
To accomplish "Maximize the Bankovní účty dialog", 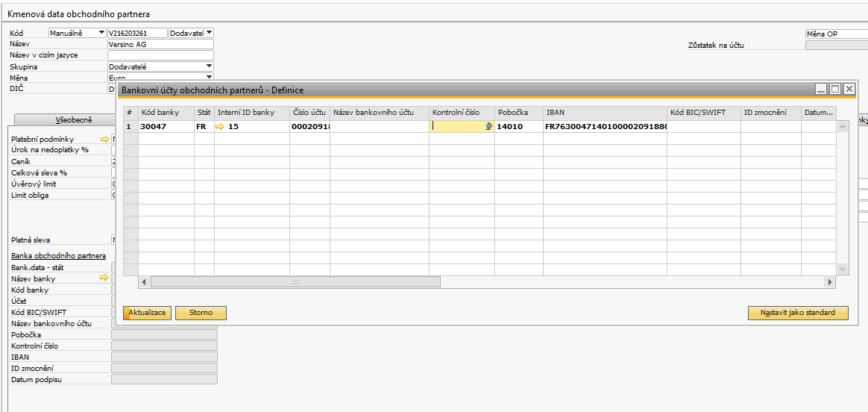I will pyautogui.click(x=835, y=89).
